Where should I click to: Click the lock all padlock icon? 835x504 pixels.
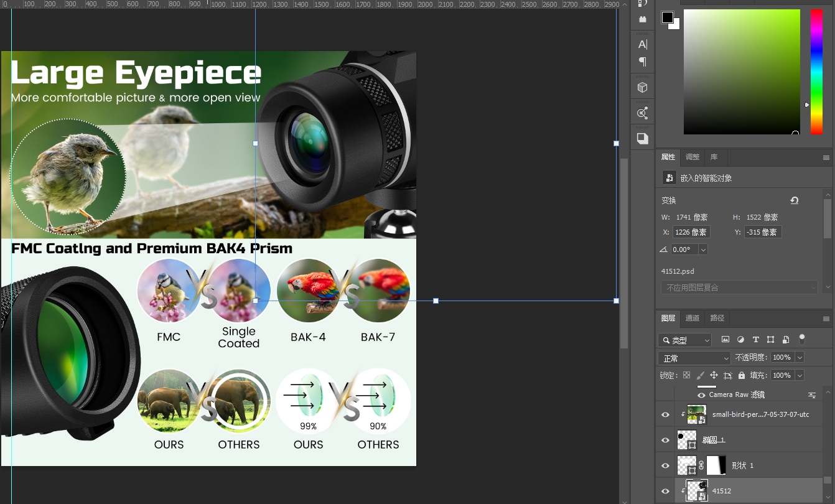742,376
